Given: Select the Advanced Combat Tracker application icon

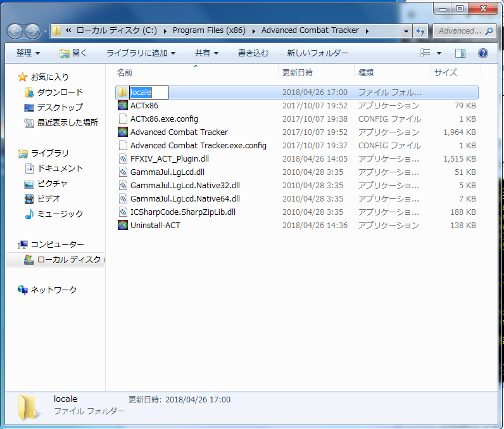Looking at the screenshot, I should pyautogui.click(x=122, y=132).
